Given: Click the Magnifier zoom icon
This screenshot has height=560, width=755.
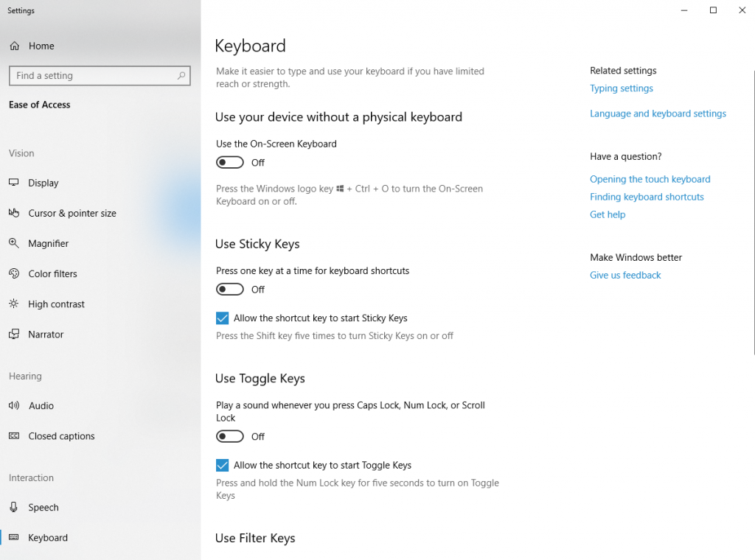Looking at the screenshot, I should click(x=14, y=243).
